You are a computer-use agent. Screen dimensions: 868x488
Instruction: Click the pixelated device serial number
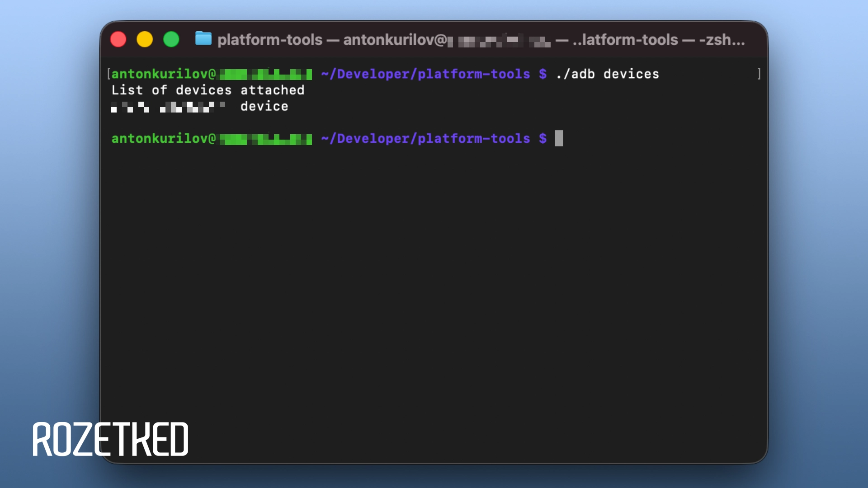(x=168, y=107)
